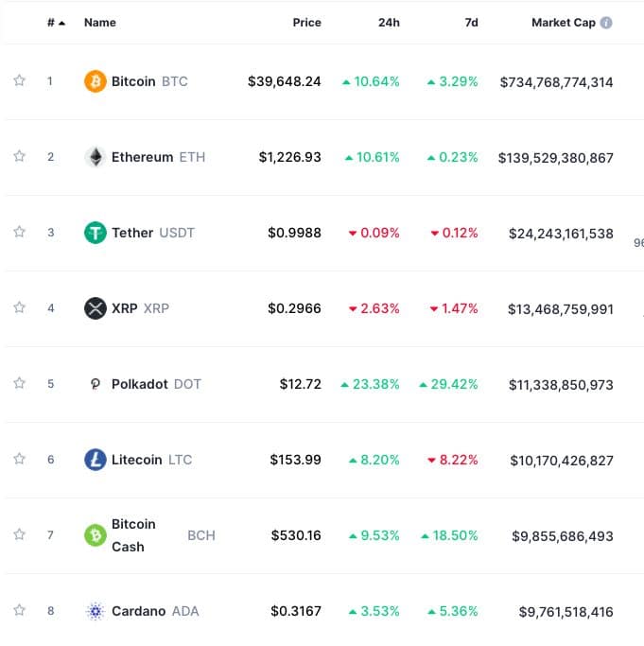Click the Litecoin blue logo icon

tap(96, 460)
